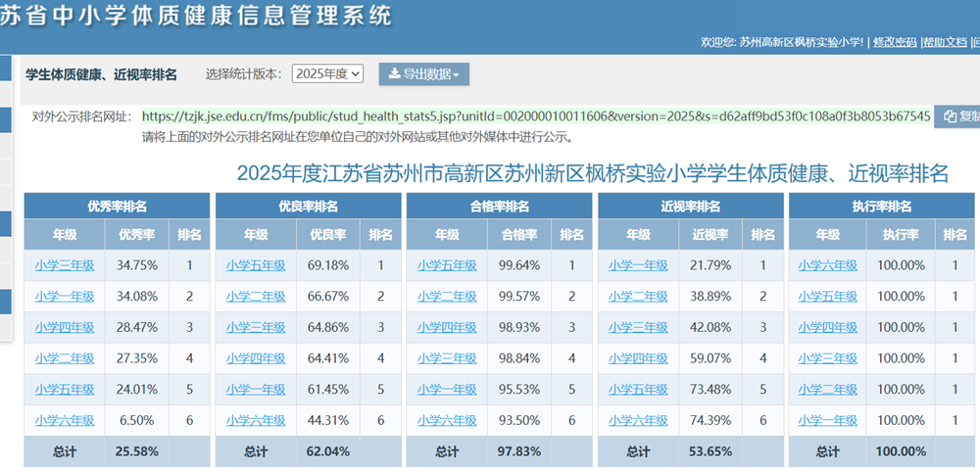980x472 pixels.
Task: Click the 修改密码 link
Action: 895,42
